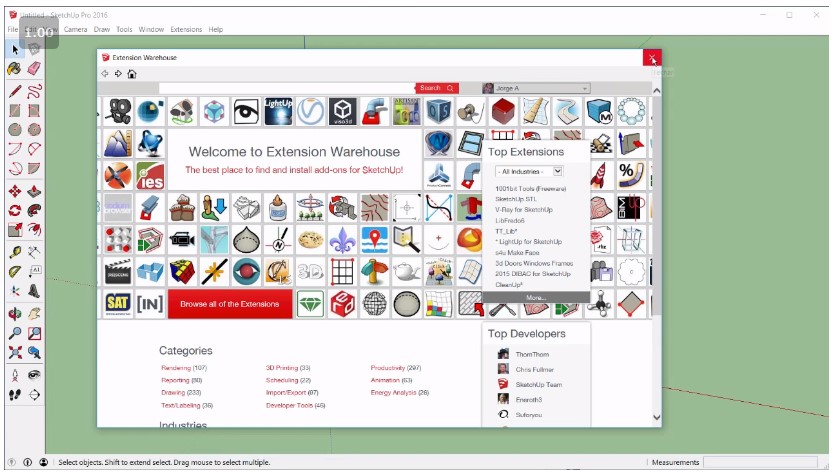Open the green ies extension thumbnail
This screenshot has width=837, height=475.
pos(150,176)
